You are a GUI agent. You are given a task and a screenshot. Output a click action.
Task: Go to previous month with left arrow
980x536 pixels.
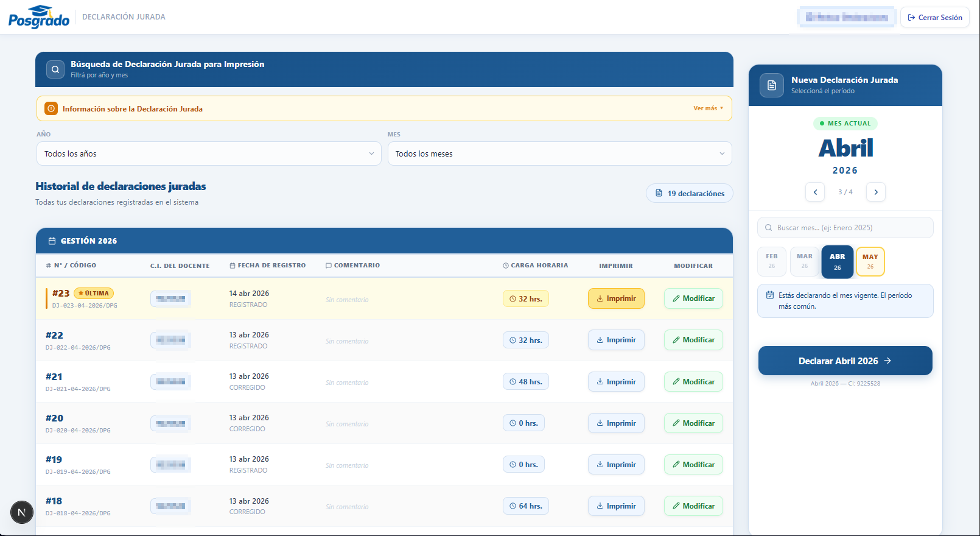pos(815,192)
